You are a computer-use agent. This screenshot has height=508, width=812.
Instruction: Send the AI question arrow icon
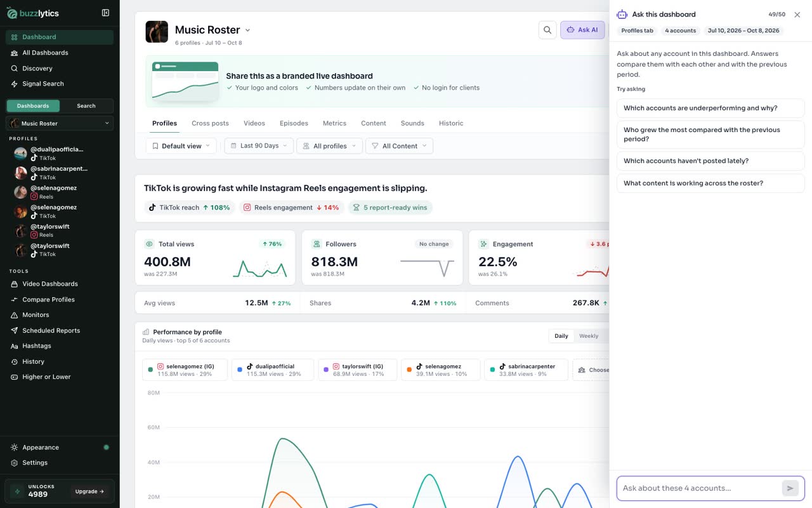[x=790, y=488]
